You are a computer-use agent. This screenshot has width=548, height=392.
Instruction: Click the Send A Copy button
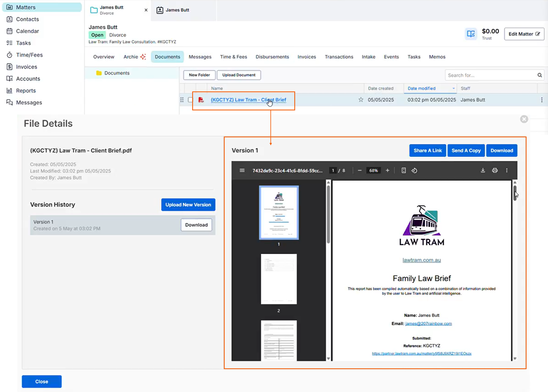(466, 151)
